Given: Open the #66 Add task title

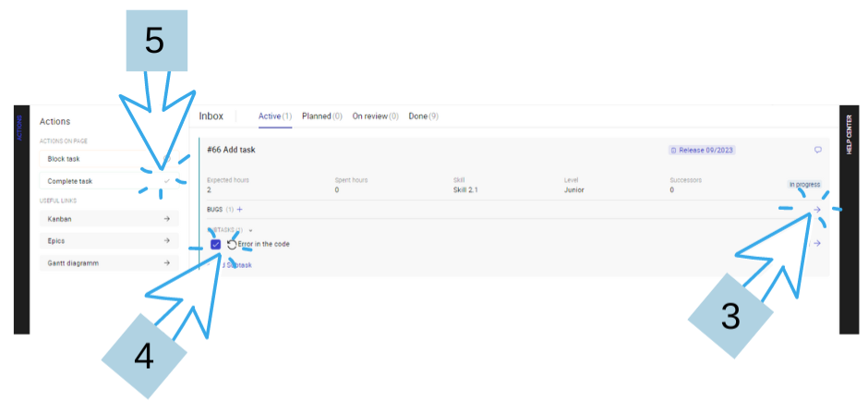Looking at the screenshot, I should tap(233, 150).
